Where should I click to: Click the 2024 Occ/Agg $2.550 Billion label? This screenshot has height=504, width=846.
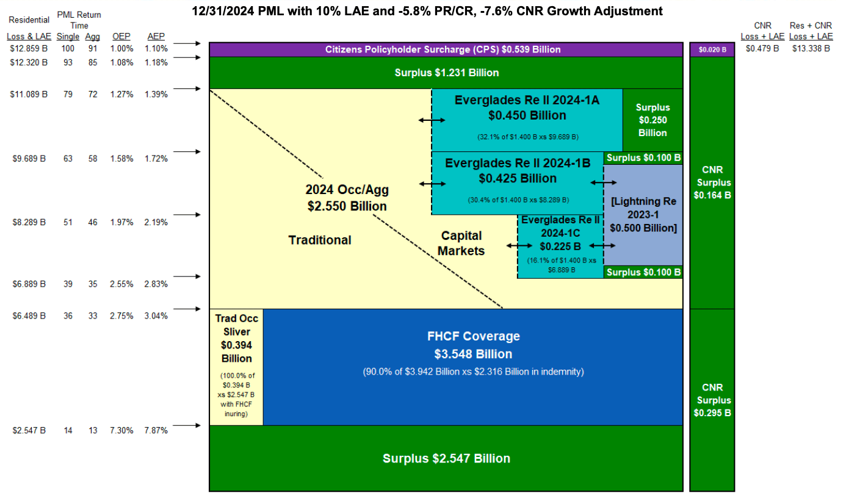click(347, 198)
